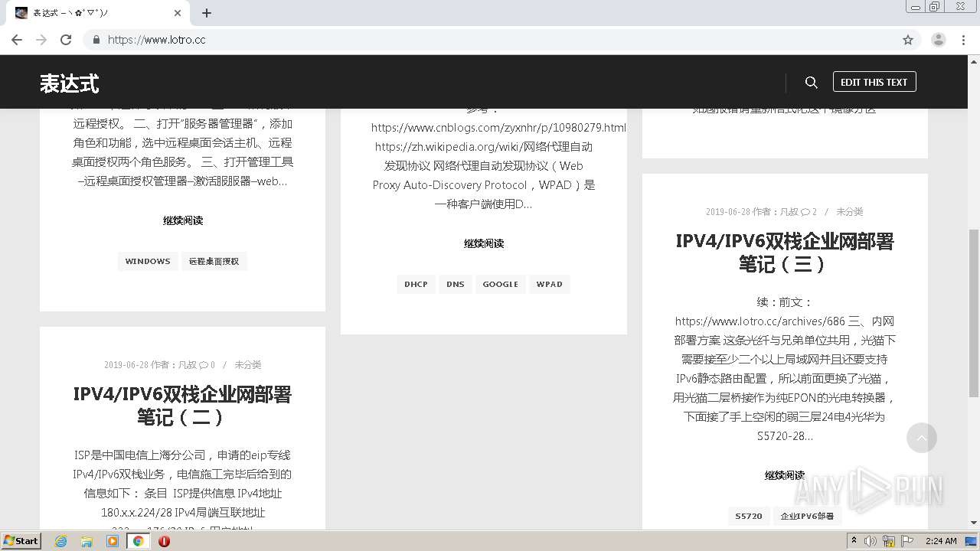Select the 表达式 browser tab
980x551 pixels.
click(x=98, y=13)
